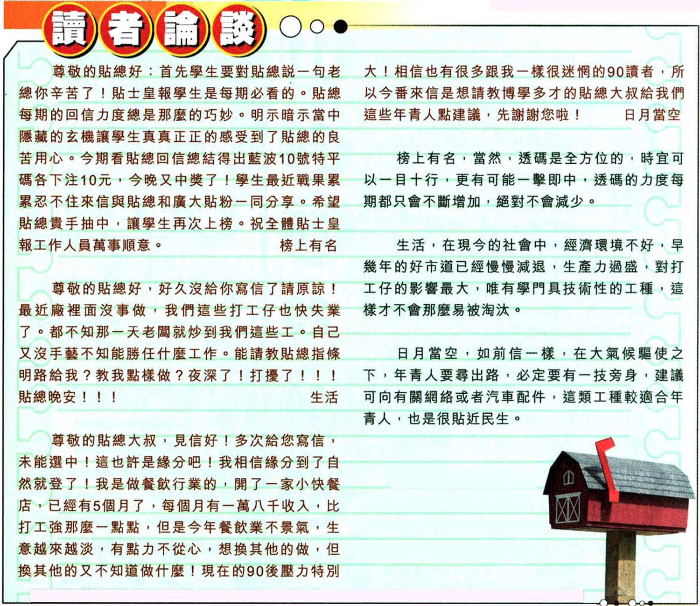Click the red circle with 讀 character
This screenshot has height=606, width=700.
point(69,30)
